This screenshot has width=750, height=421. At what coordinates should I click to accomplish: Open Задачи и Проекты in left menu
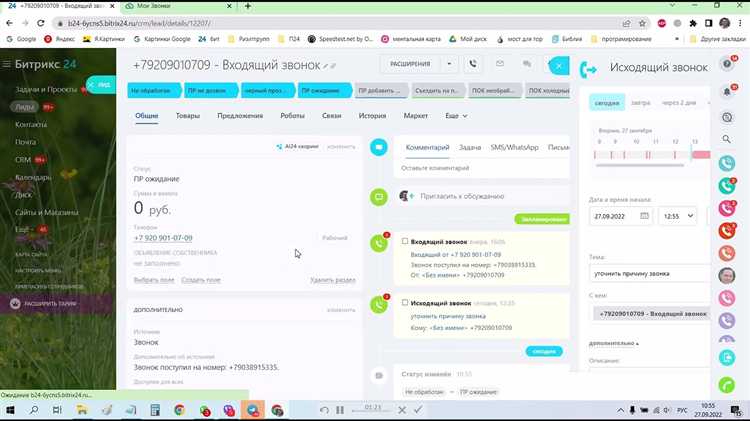coord(46,89)
